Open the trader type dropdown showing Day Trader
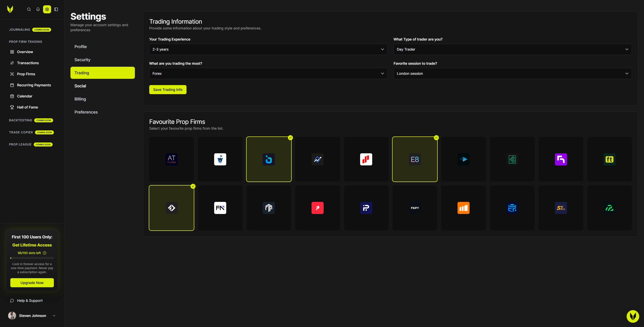 513,49
